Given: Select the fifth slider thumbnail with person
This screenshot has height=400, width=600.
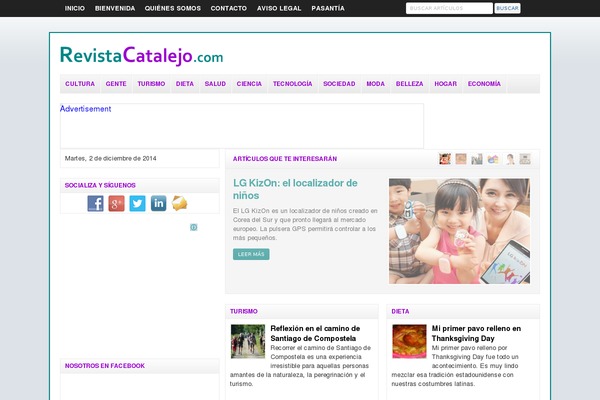Looking at the screenshot, I should (x=509, y=158).
